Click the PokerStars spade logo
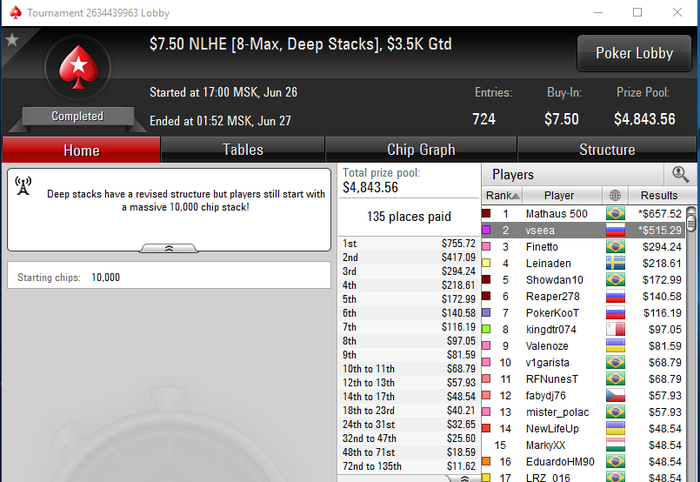700x482 pixels. (x=79, y=67)
